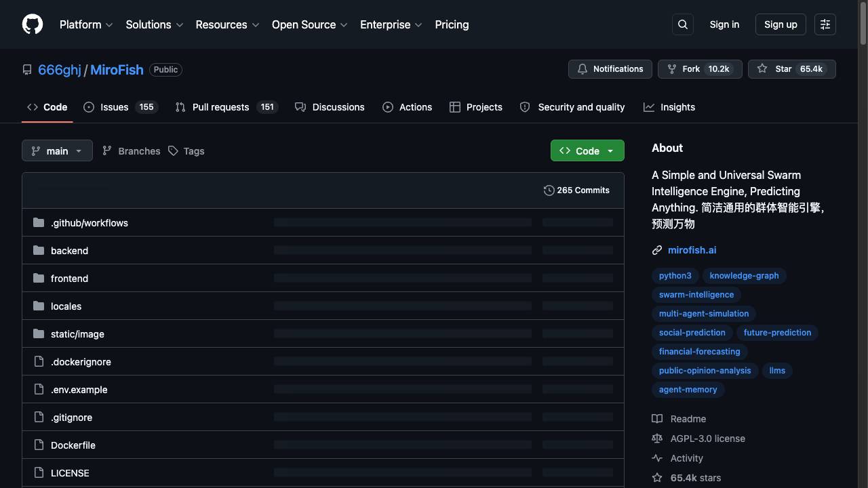Click the file icon for .env.example
Screen dimensions: 868x488
click(39, 389)
